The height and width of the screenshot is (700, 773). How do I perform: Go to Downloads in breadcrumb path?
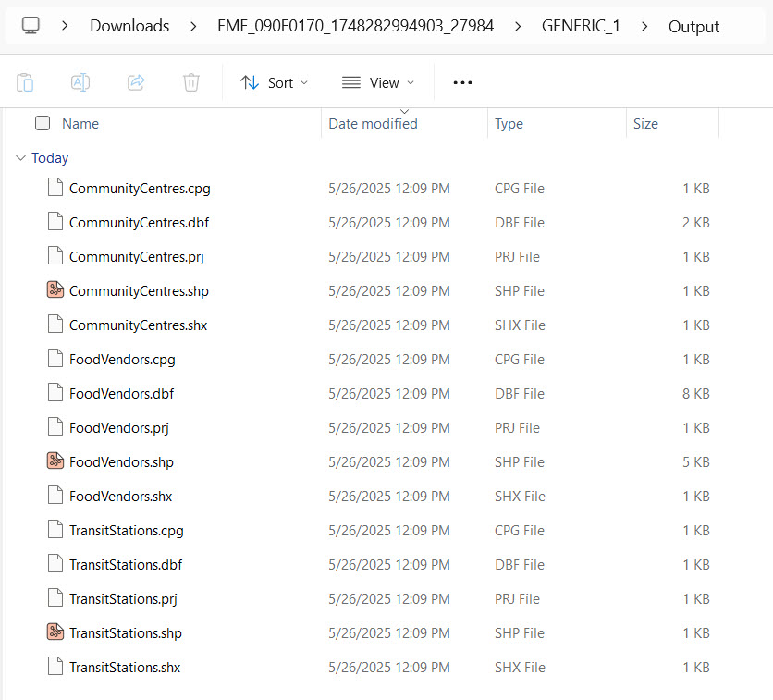tap(129, 26)
